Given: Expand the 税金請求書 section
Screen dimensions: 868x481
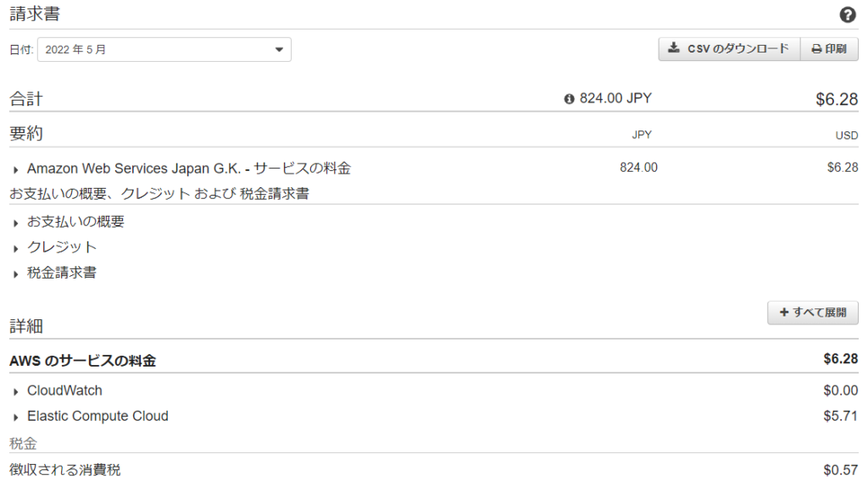Looking at the screenshot, I should pyautogui.click(x=16, y=274).
